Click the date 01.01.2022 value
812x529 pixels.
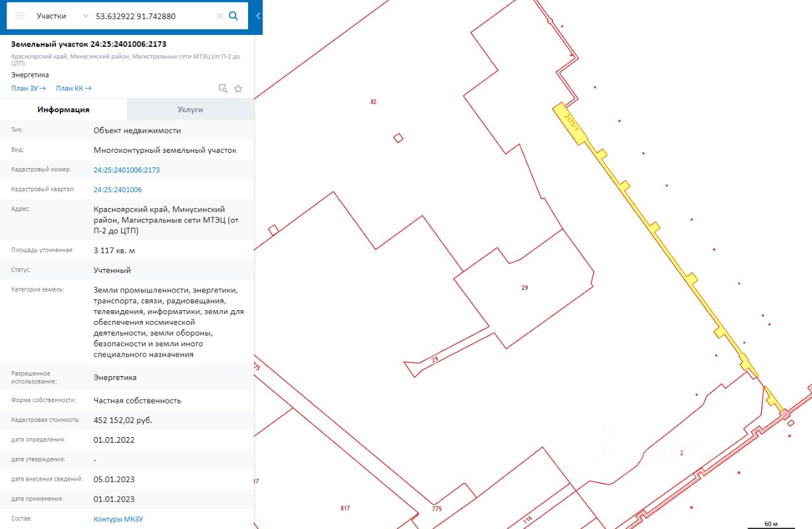(114, 440)
